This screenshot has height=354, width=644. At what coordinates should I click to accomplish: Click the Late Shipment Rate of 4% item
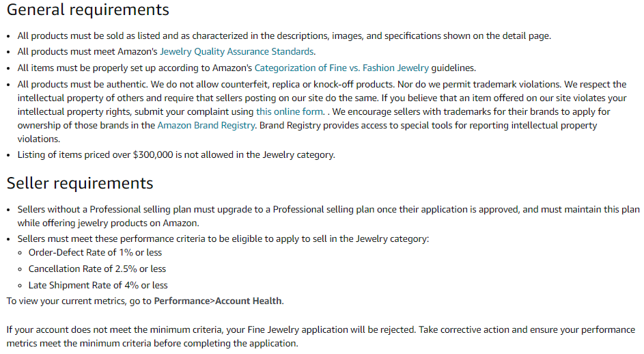pyautogui.click(x=98, y=286)
